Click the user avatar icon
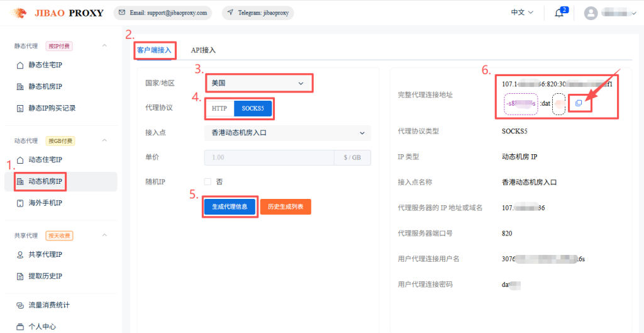Viewport: 644px width, 333px height. tap(591, 13)
